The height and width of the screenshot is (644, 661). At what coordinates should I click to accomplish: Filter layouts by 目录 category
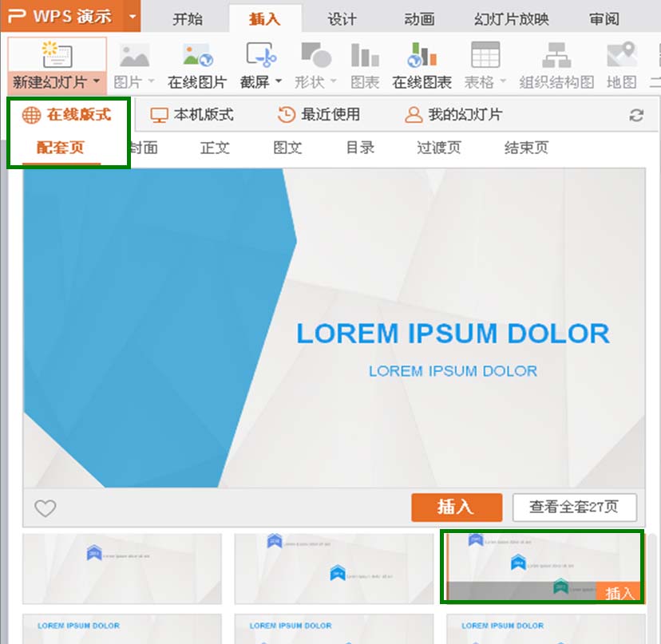point(360,148)
